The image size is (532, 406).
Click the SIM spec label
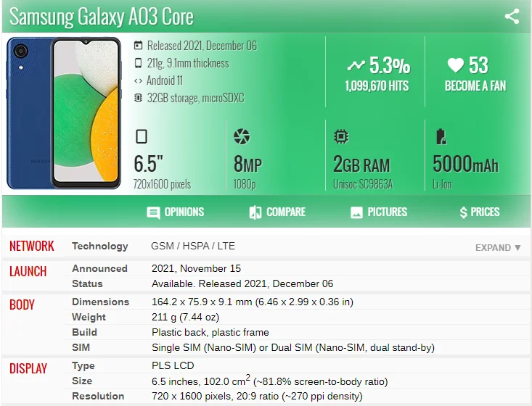tap(81, 347)
